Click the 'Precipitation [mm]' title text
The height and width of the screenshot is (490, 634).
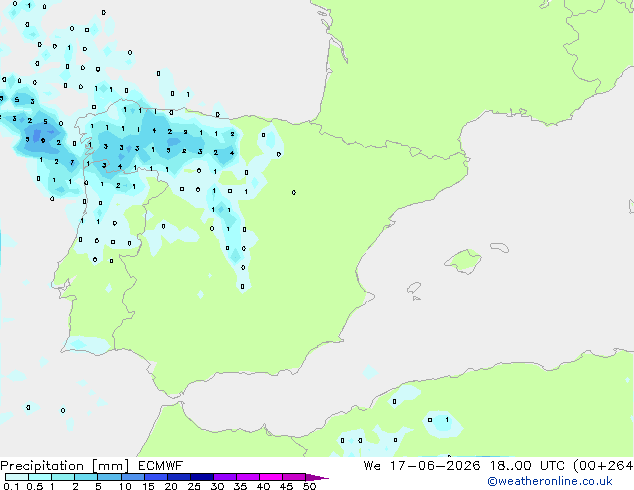(x=64, y=466)
